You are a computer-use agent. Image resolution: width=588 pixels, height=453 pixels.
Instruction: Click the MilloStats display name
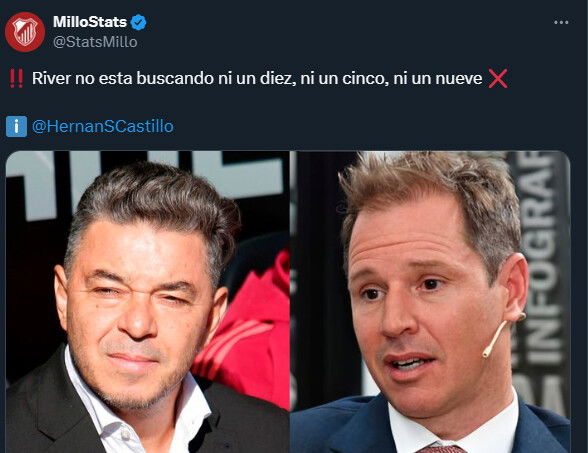tap(90, 22)
